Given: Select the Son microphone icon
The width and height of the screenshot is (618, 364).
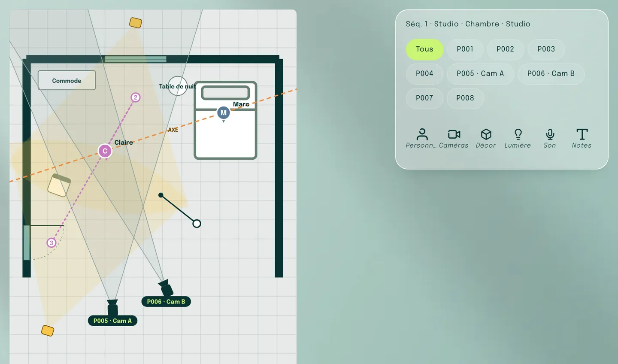Looking at the screenshot, I should click(550, 134).
